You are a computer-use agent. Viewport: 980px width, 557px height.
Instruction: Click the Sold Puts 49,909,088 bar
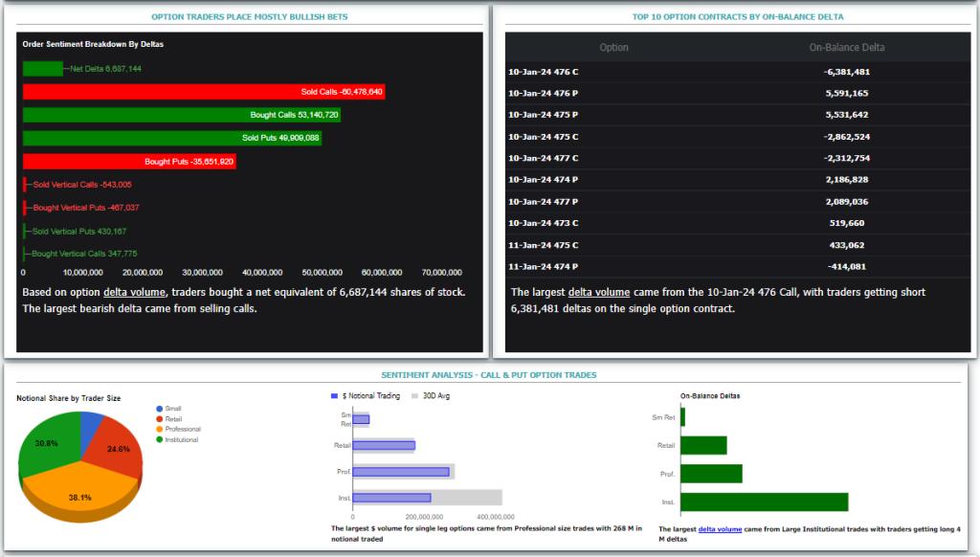point(172,138)
